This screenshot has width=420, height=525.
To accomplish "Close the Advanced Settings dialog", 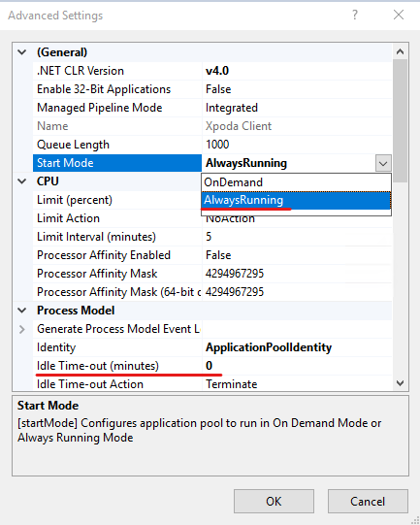I will point(399,15).
